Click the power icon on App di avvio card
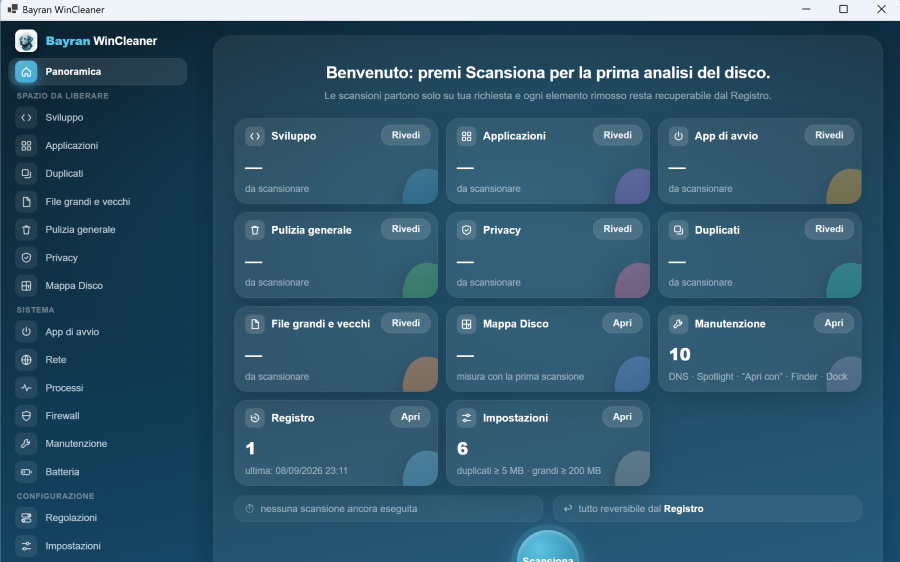The height and width of the screenshot is (562, 900). 678,136
